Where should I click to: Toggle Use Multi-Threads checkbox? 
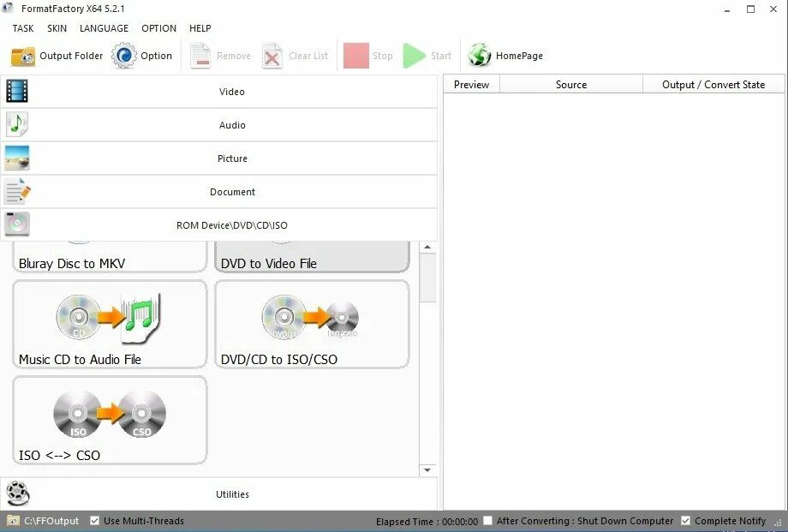[94, 521]
